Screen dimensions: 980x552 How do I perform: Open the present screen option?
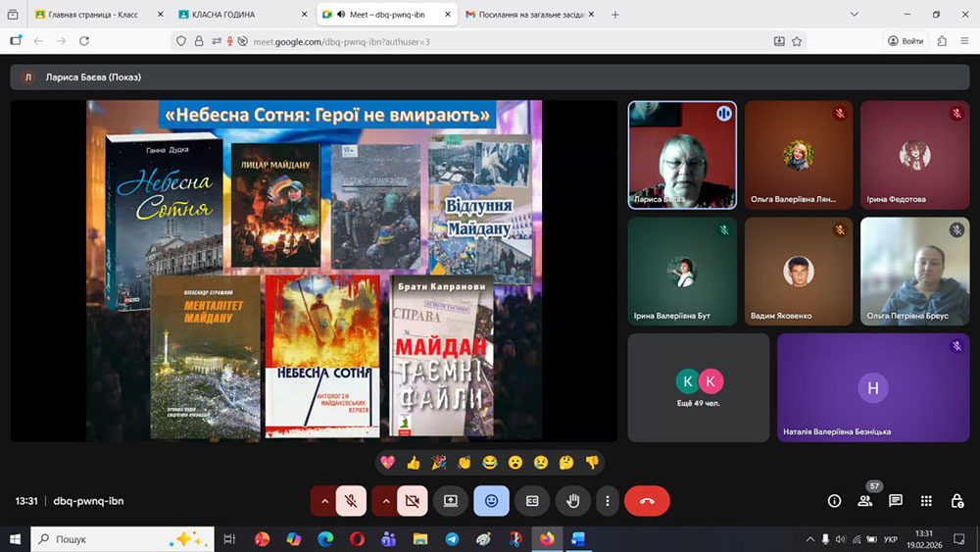pyautogui.click(x=451, y=501)
